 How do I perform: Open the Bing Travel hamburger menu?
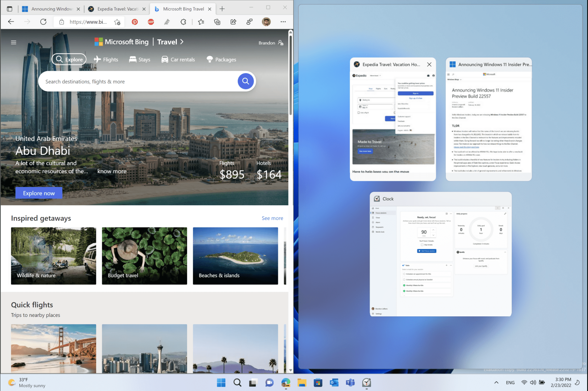pyautogui.click(x=13, y=42)
